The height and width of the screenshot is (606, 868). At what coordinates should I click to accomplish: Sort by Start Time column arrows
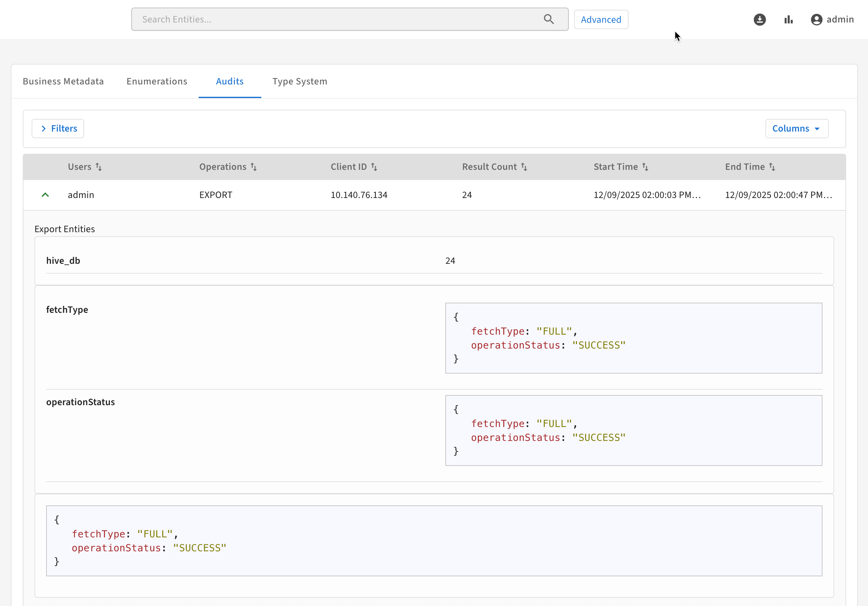pyautogui.click(x=645, y=167)
